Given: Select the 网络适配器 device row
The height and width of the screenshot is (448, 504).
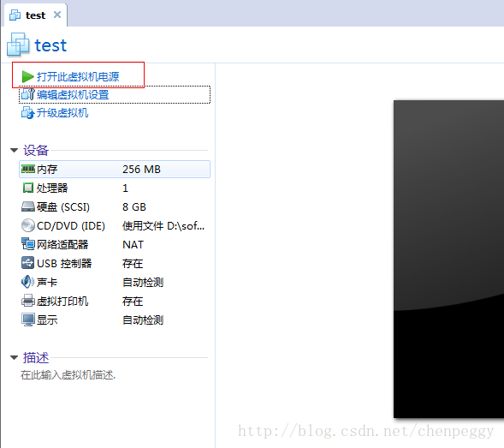Looking at the screenshot, I should click(x=115, y=245).
